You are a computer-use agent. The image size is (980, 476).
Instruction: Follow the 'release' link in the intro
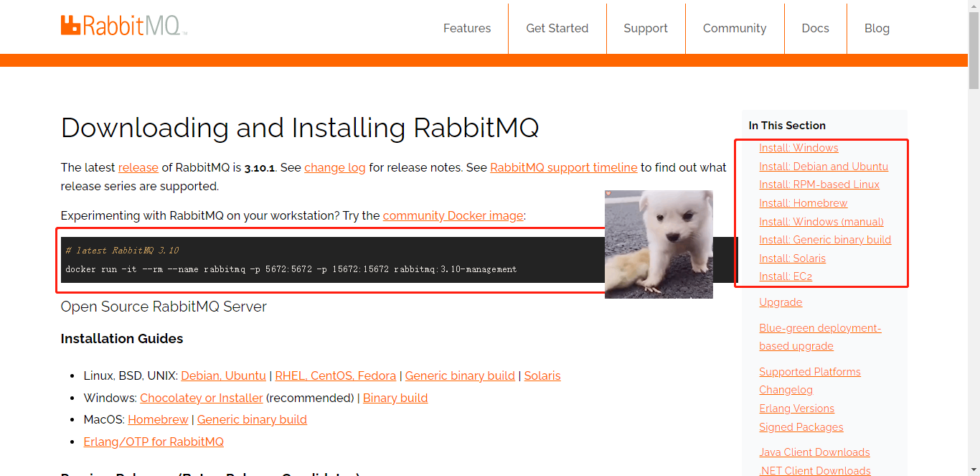pos(138,167)
